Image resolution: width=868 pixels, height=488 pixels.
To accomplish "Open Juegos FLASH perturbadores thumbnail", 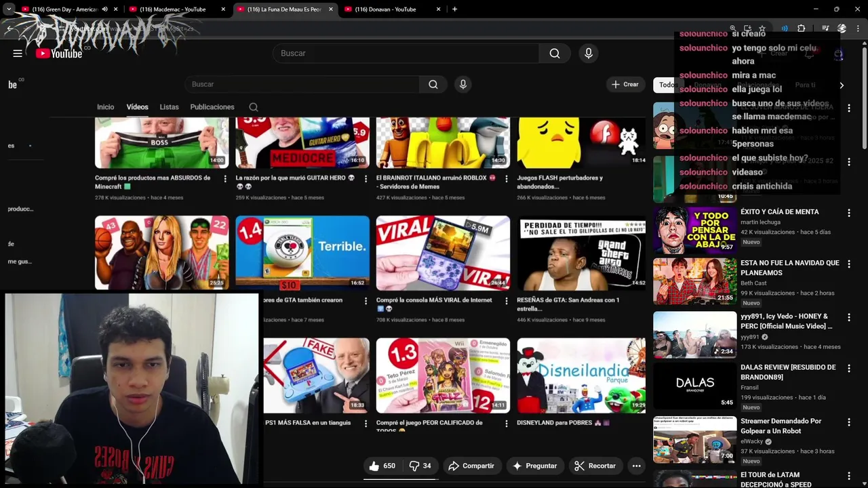I will coord(582,142).
